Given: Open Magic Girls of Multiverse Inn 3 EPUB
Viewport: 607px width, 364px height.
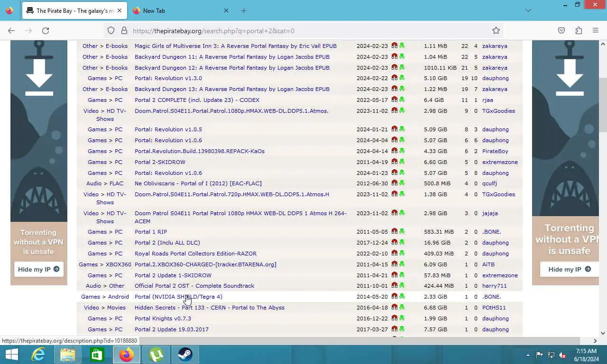Looking at the screenshot, I should click(236, 46).
